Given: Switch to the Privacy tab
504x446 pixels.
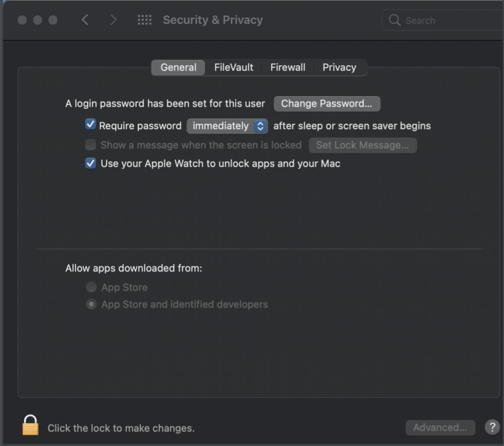Looking at the screenshot, I should point(339,68).
